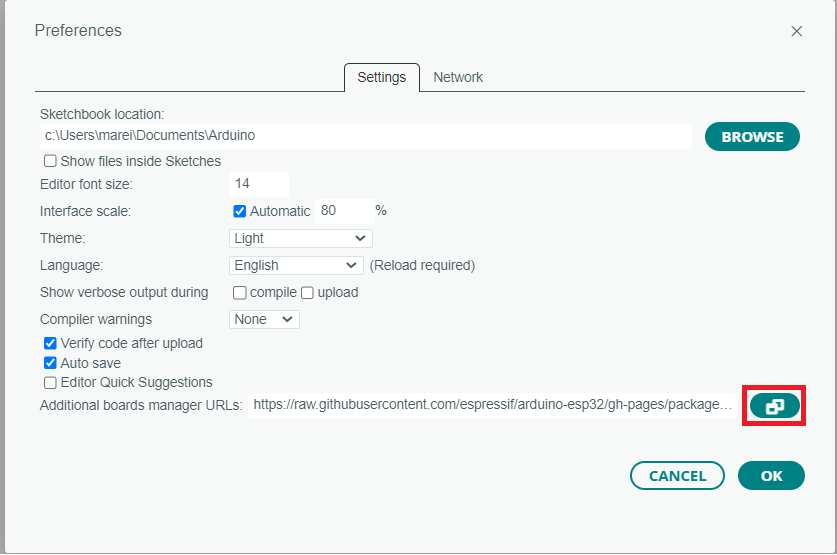Screen dimensions: 837x555
Task: Click the "Preferences" dialog title
Action: click(78, 31)
